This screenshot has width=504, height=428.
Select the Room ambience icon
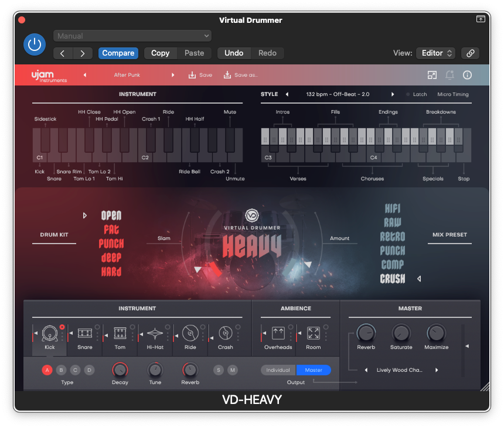pyautogui.click(x=314, y=333)
